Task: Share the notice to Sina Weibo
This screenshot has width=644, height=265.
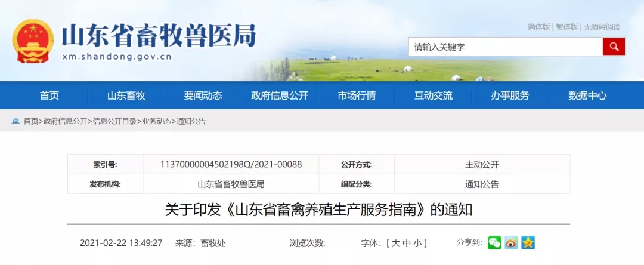Action: pyautogui.click(x=512, y=242)
